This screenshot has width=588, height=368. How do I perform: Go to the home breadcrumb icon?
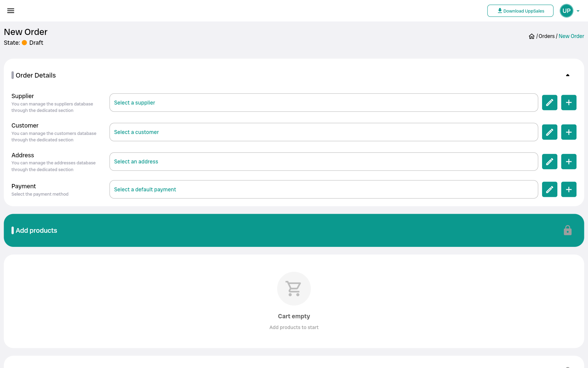click(x=532, y=36)
